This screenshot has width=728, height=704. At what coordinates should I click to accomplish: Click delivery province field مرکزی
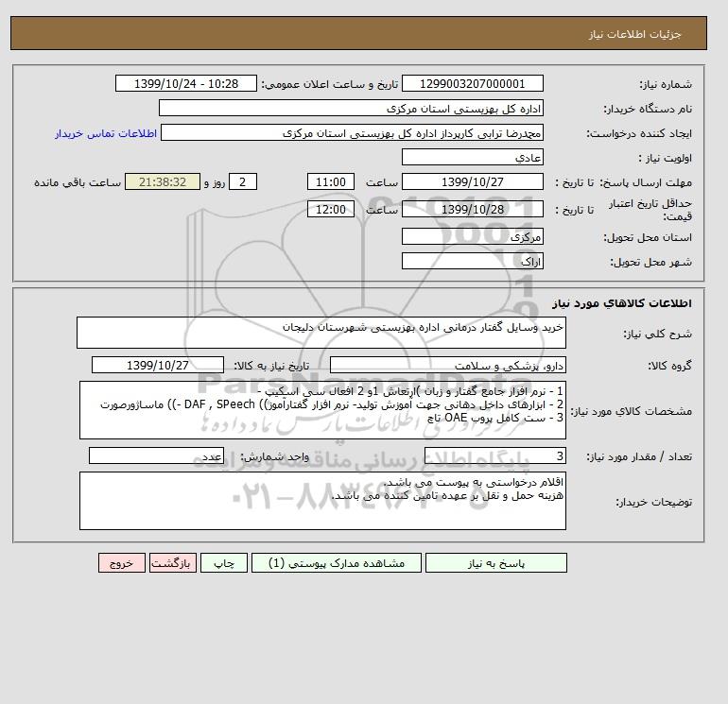coord(472,236)
